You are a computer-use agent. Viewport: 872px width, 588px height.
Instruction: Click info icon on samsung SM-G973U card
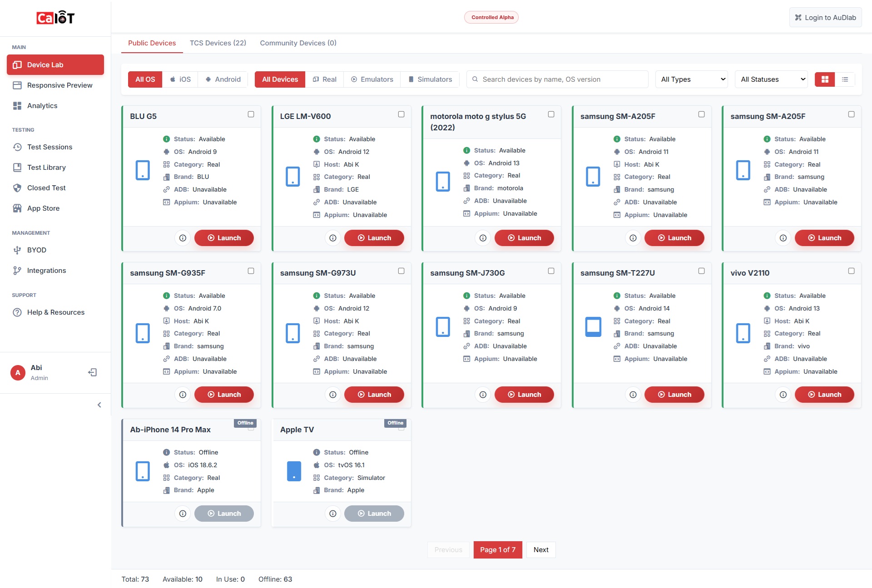click(333, 395)
